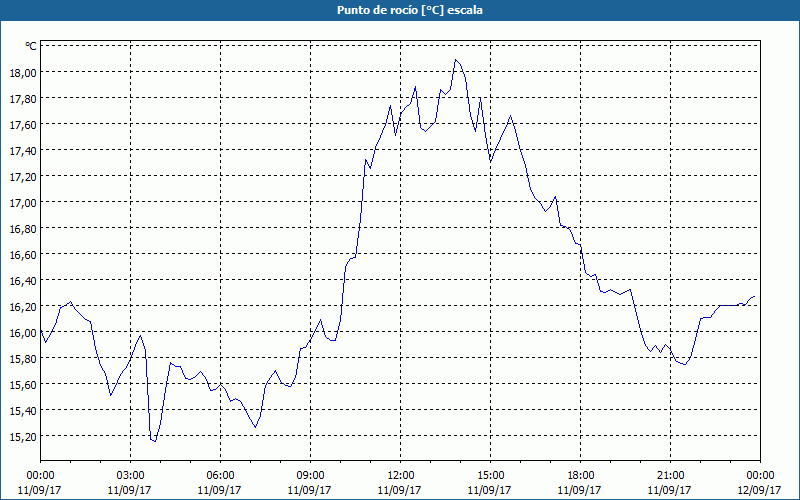The height and width of the screenshot is (500, 800).
Task: Click the curve's lowest dip below 15,20
Action: click(155, 441)
